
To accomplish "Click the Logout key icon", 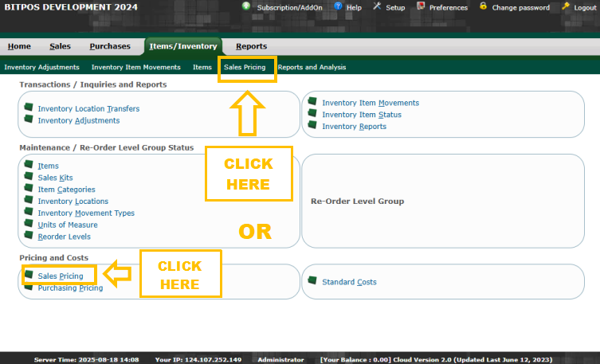I will point(566,6).
